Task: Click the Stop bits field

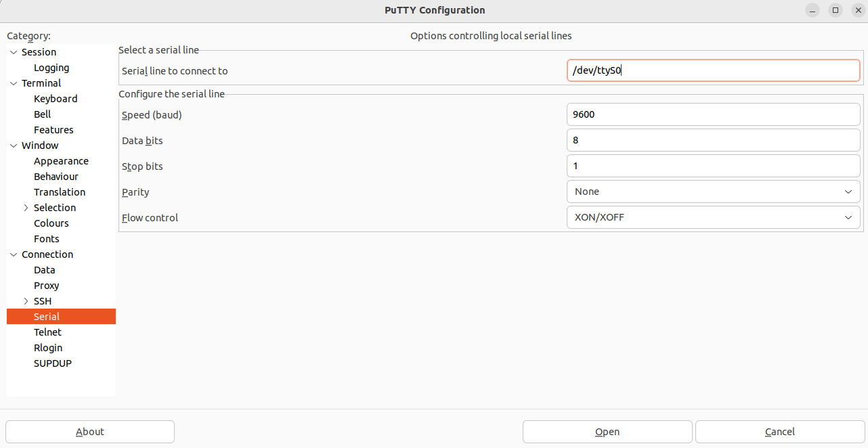Action: (x=713, y=166)
